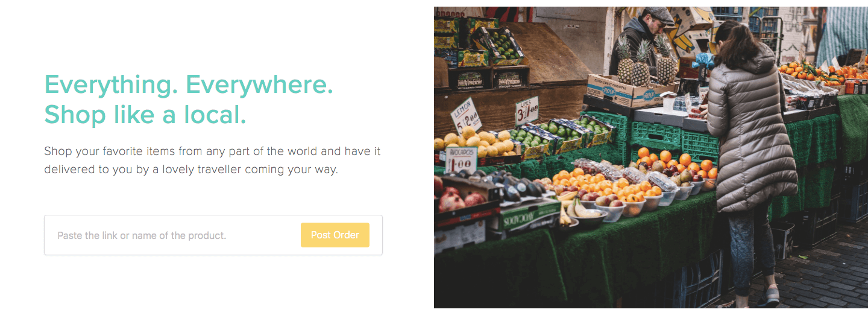Click the 'Everything. Everywhere.' headline text

[189, 84]
